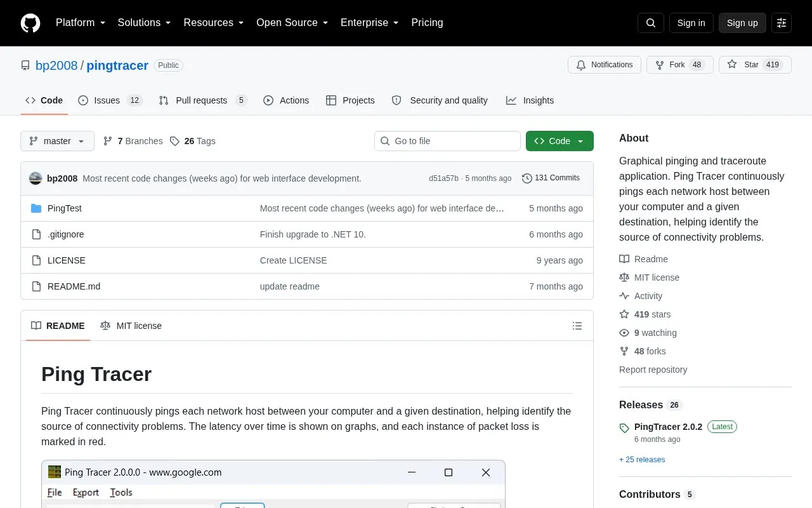Expand the Enterprise menu
This screenshot has height=508, width=812.
370,23
